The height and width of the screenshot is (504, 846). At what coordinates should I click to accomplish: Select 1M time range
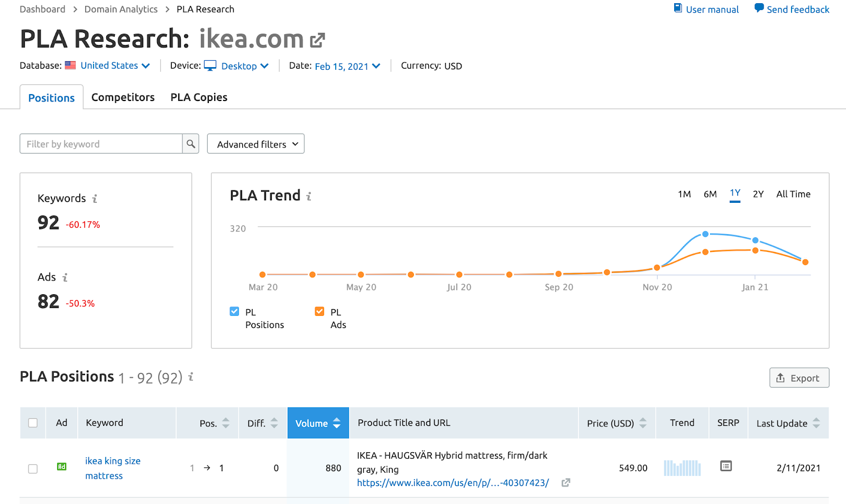coord(684,194)
